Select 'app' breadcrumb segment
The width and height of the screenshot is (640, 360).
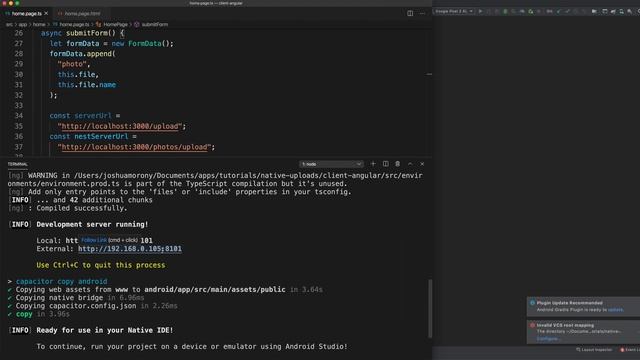(22, 24)
